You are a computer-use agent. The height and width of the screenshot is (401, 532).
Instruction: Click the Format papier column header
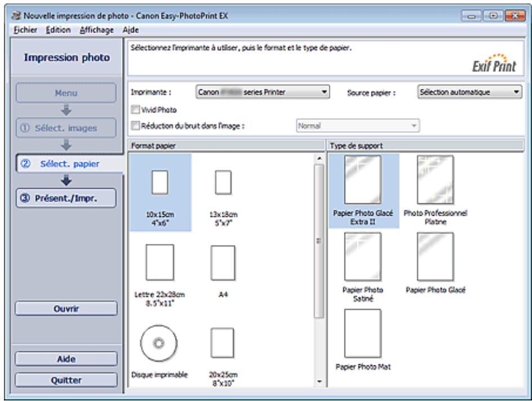click(x=226, y=146)
